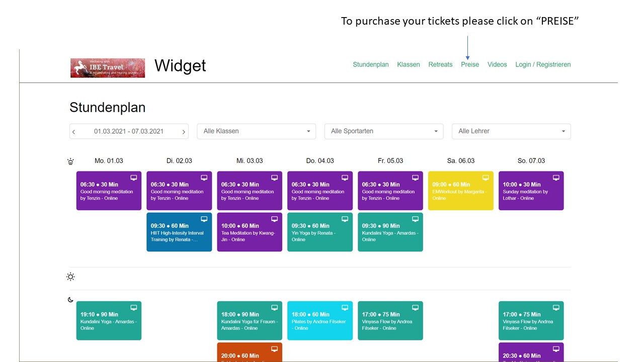
Task: Go to the Klassen page
Action: [409, 64]
